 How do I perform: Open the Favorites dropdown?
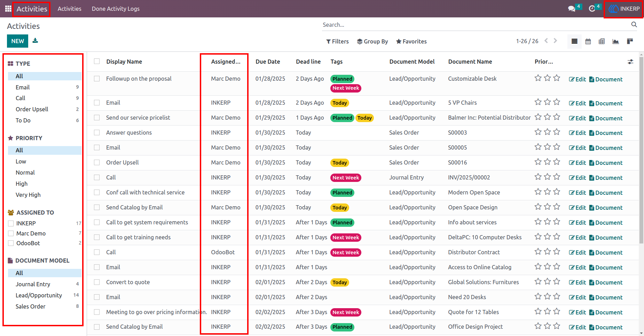(411, 41)
